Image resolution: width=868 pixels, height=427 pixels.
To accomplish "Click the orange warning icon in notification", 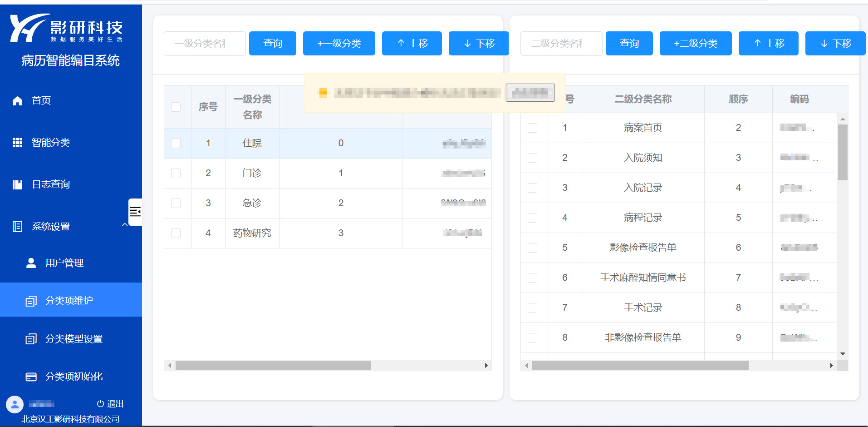I will 322,93.
